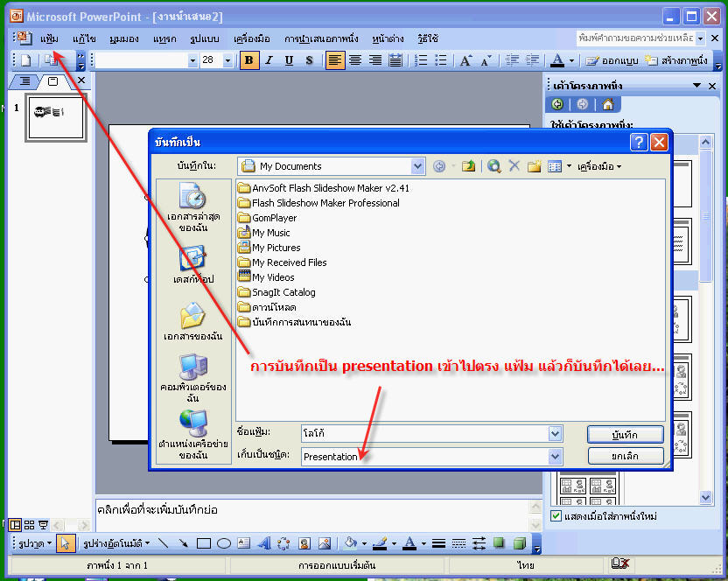Open the รูปร่างอัตโนมัติ (AutoShapes) menu
The width and height of the screenshot is (728, 581).
(116, 543)
